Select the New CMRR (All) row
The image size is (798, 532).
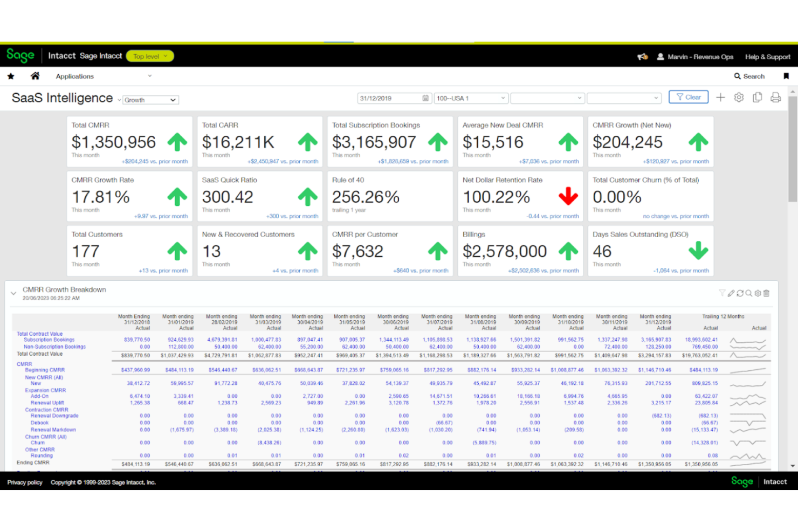click(x=45, y=377)
